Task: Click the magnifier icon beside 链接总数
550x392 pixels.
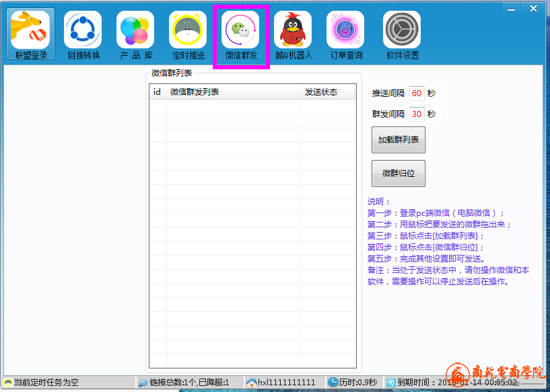Action: (x=143, y=383)
